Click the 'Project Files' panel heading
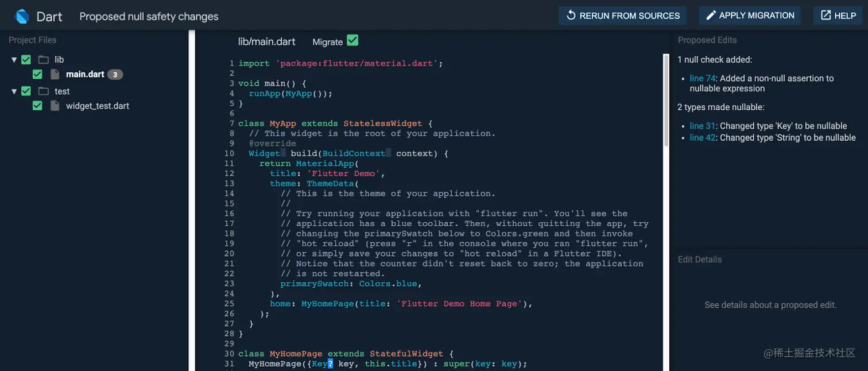868x371 pixels. (33, 40)
